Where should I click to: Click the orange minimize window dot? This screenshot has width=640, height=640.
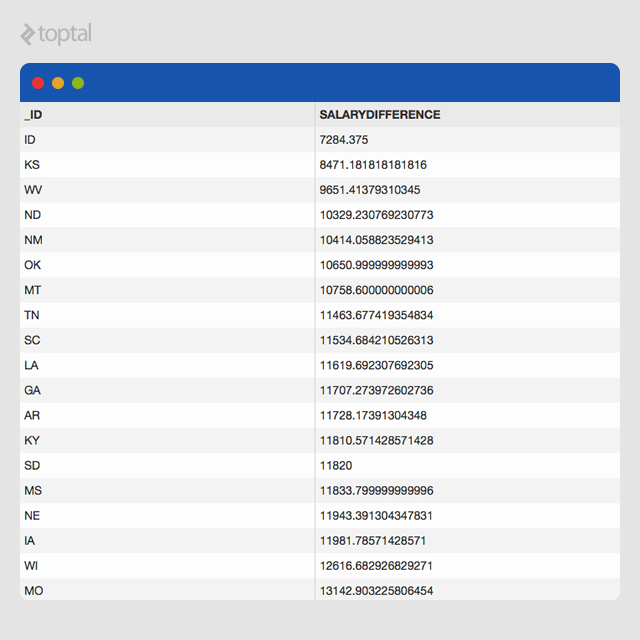pos(58,83)
